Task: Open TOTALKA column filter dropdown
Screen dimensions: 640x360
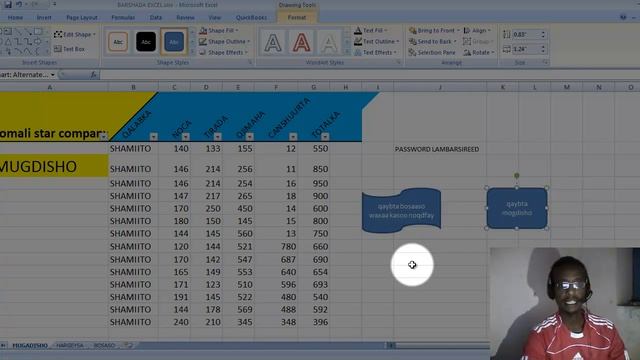Action: tap(325, 137)
